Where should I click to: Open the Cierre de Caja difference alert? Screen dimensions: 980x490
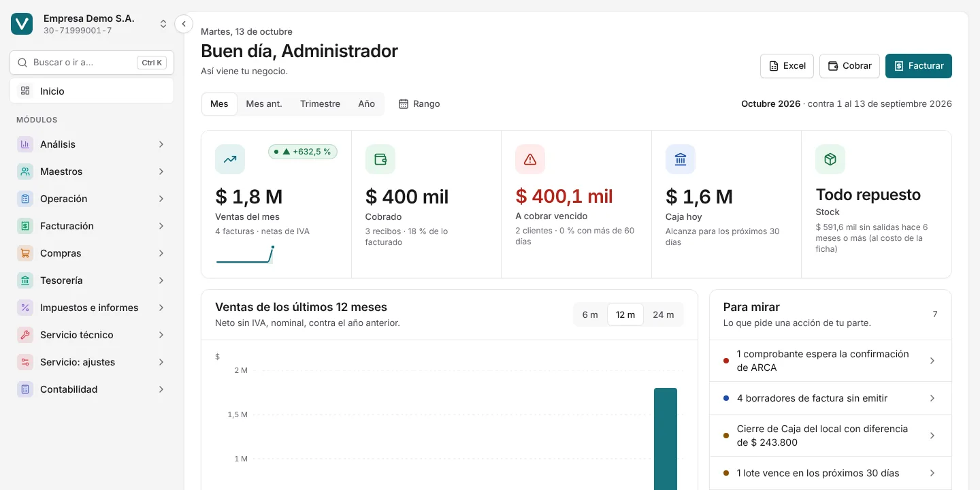click(x=830, y=436)
